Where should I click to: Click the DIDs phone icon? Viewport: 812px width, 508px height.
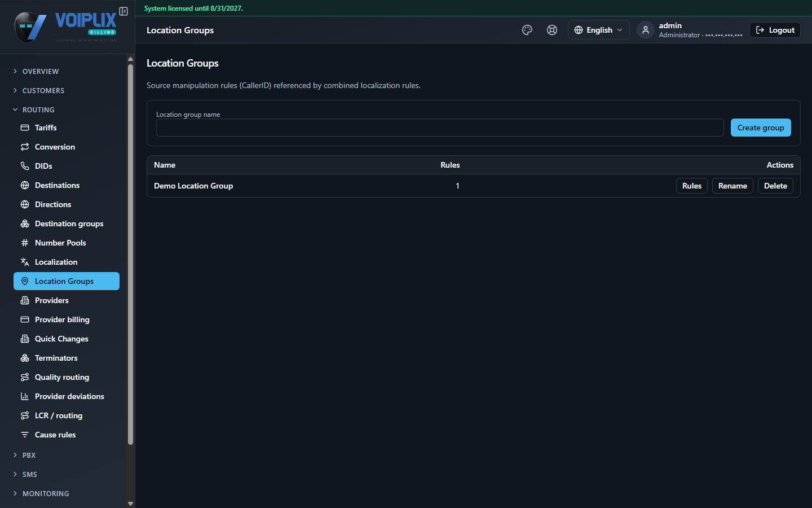(x=25, y=166)
